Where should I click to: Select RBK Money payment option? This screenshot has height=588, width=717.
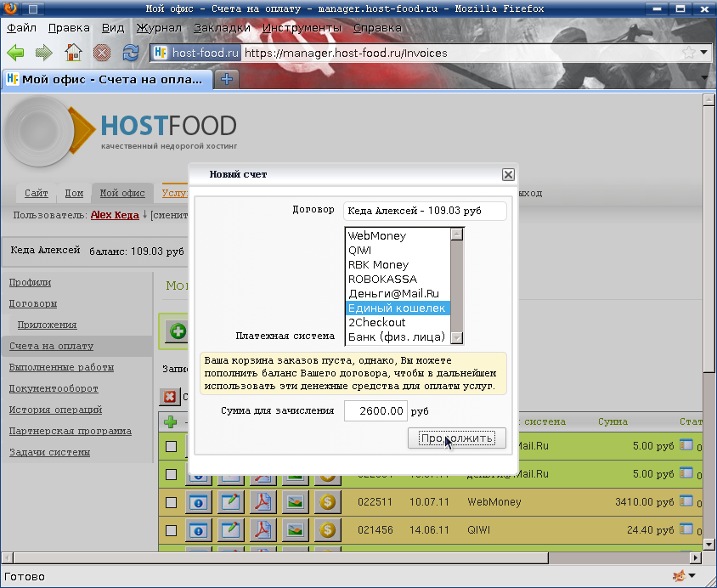[398, 265]
